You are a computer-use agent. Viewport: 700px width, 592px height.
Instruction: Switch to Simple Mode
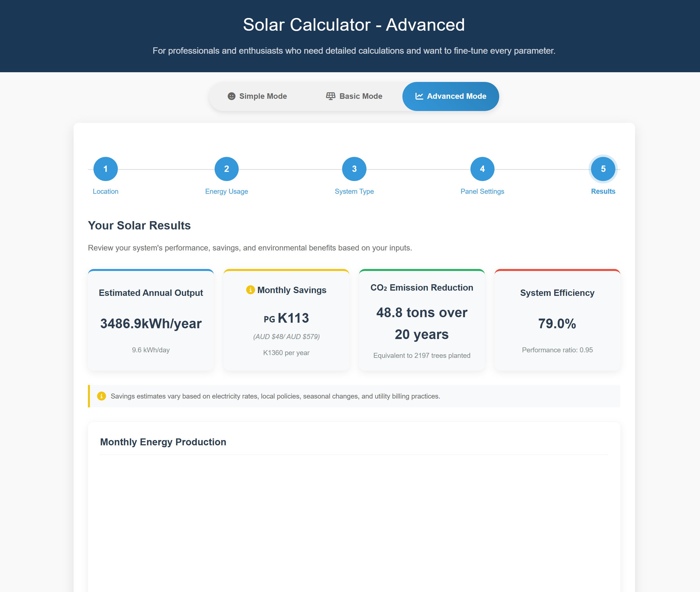[x=263, y=96]
